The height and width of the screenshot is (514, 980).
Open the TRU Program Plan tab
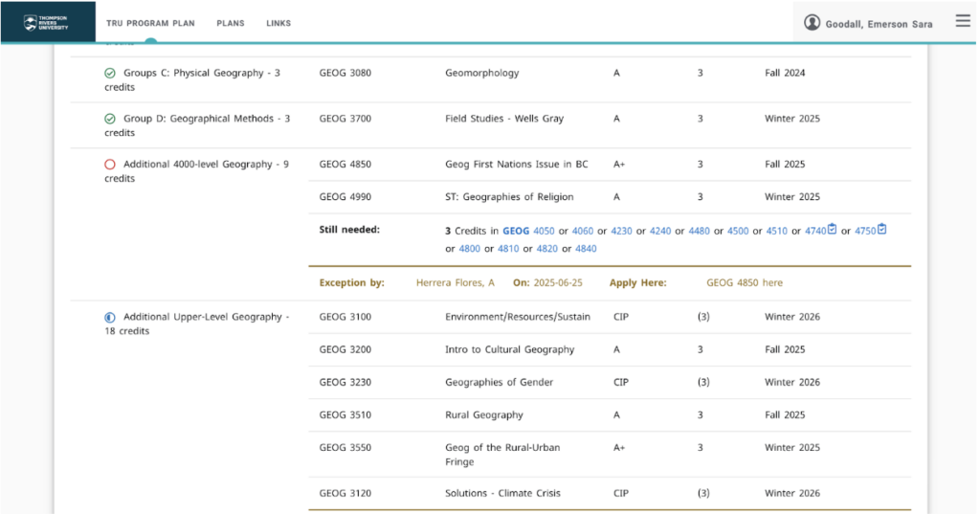(x=150, y=23)
